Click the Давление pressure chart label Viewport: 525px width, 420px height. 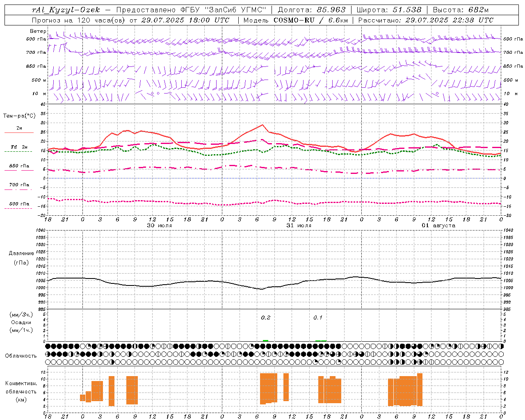[21, 253]
